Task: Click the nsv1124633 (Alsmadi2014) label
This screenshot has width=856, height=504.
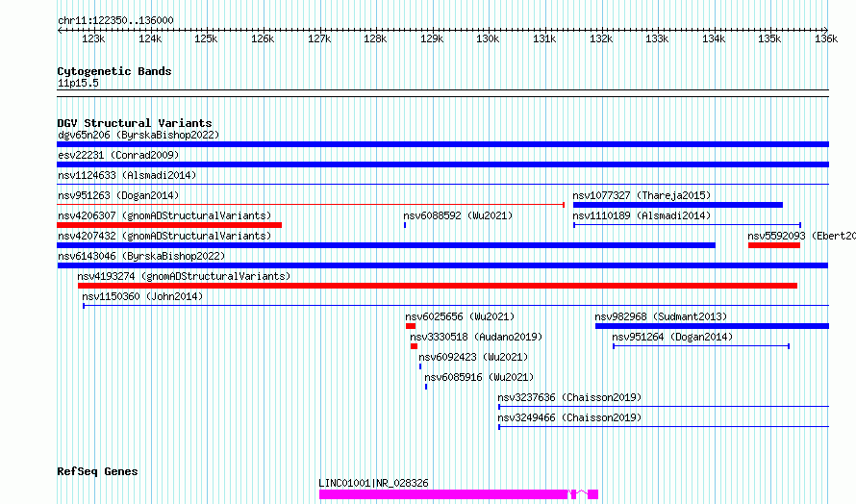Action: tap(127, 175)
